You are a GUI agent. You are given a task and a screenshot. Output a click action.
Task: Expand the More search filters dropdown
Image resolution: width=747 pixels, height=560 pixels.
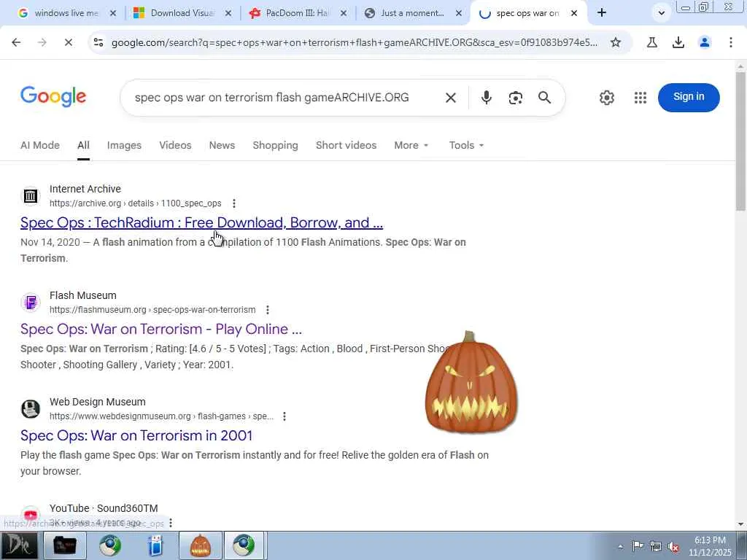click(411, 145)
